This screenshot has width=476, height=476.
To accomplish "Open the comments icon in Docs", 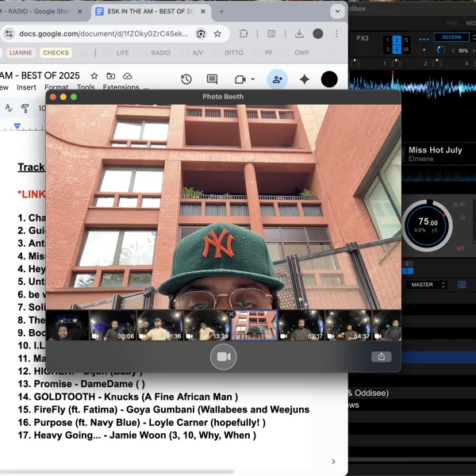I will tap(212, 79).
